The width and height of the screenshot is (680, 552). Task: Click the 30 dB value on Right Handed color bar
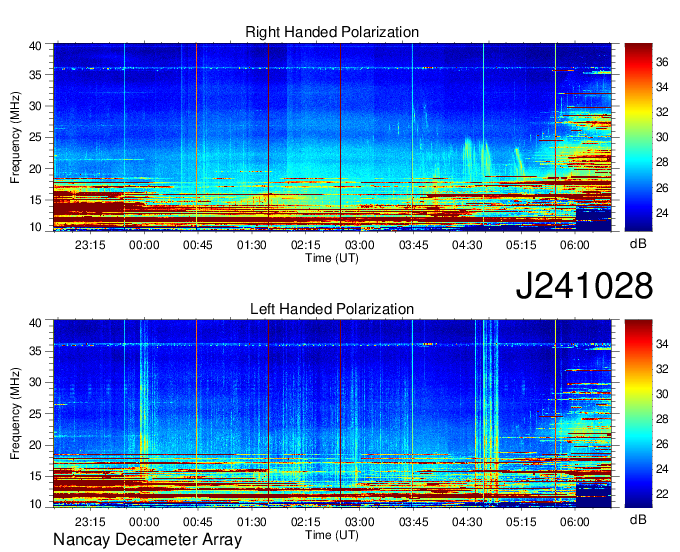(x=662, y=137)
